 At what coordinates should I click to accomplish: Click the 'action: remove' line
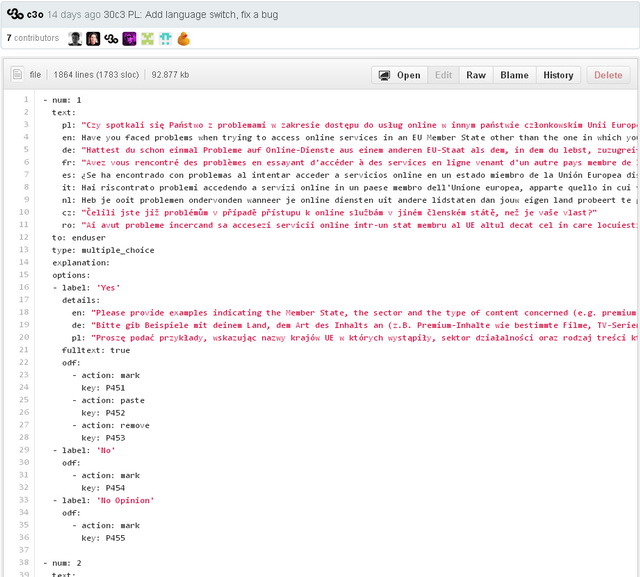[111, 425]
